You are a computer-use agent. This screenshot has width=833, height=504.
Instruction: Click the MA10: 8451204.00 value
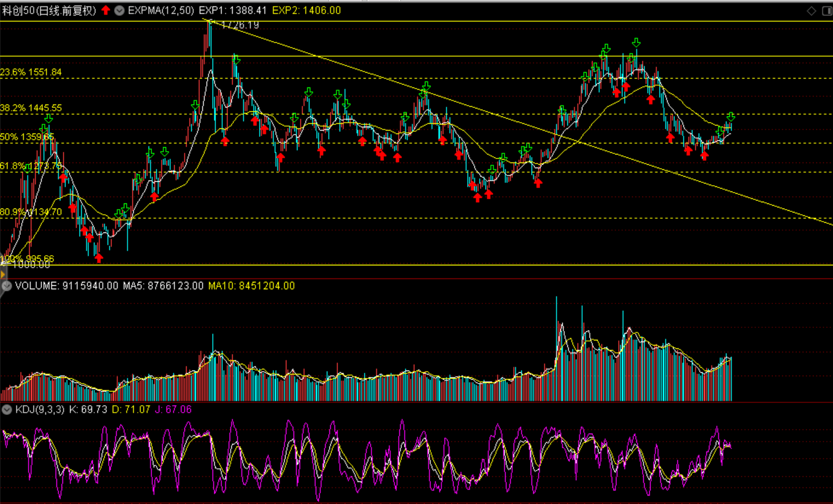[251, 286]
